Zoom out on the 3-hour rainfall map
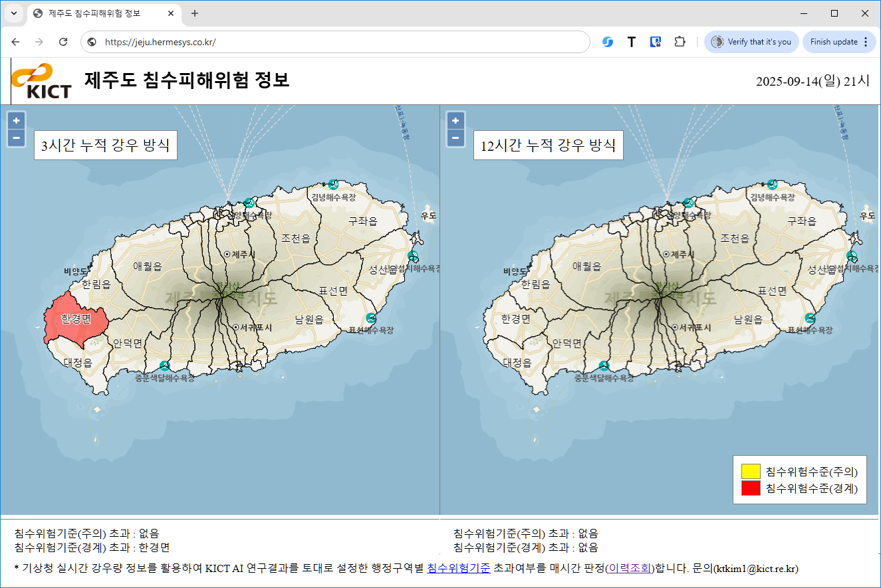The image size is (881, 588). click(x=17, y=138)
